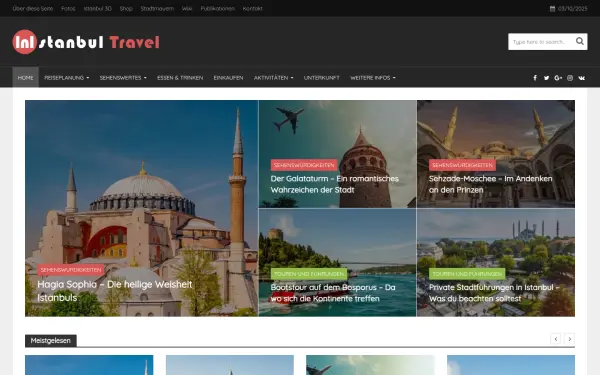Open Essen & Trinken menu item

point(180,78)
